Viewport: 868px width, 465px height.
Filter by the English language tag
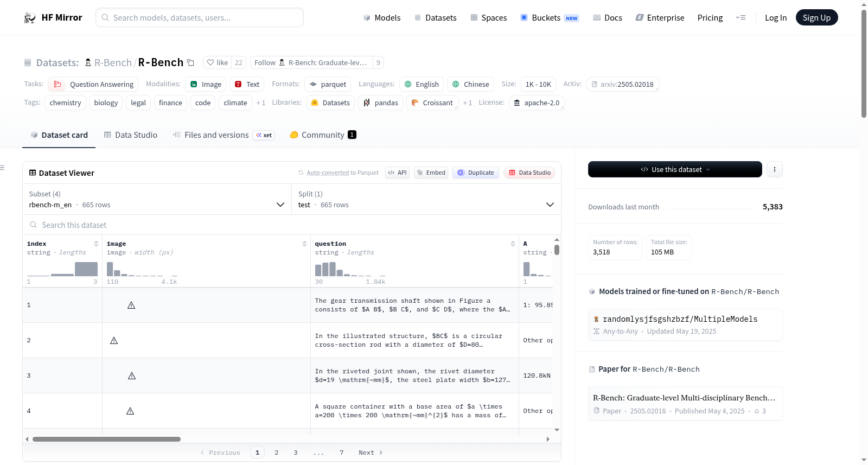coord(422,84)
